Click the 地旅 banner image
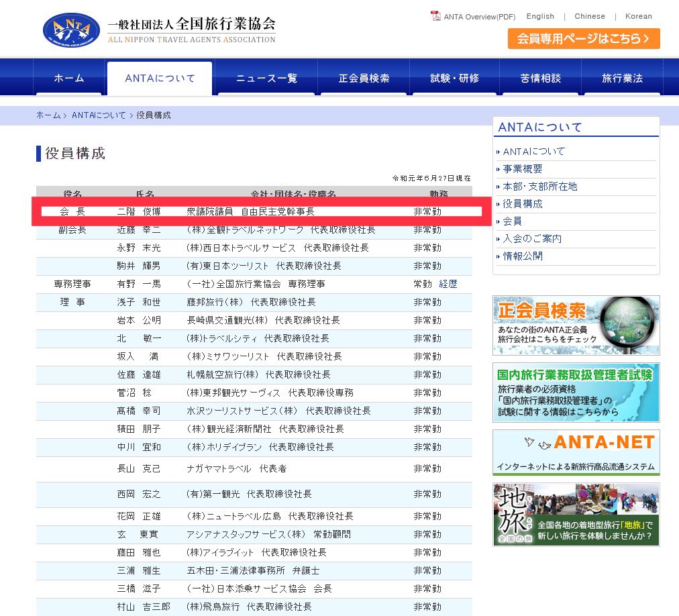Viewport: 679px width, 616px height. tap(576, 515)
